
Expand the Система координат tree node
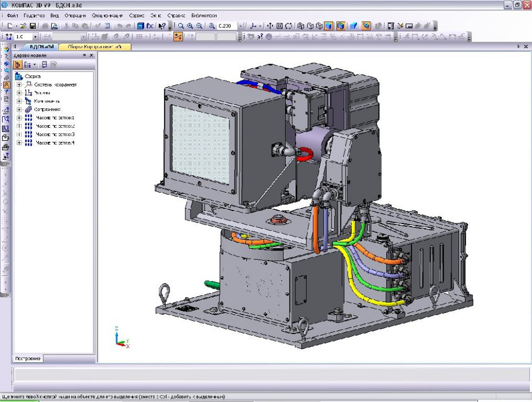click(x=19, y=85)
